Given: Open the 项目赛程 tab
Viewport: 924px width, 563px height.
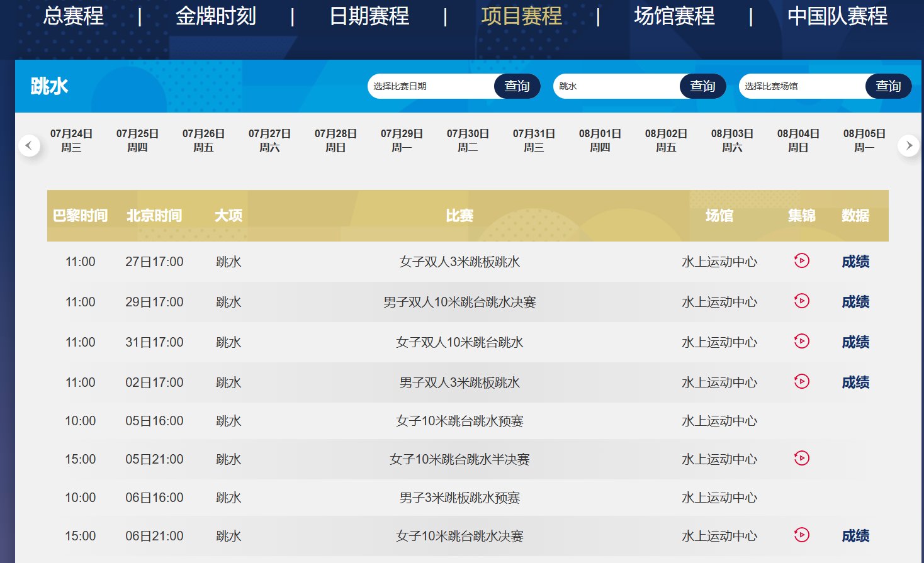Looking at the screenshot, I should pos(521,16).
